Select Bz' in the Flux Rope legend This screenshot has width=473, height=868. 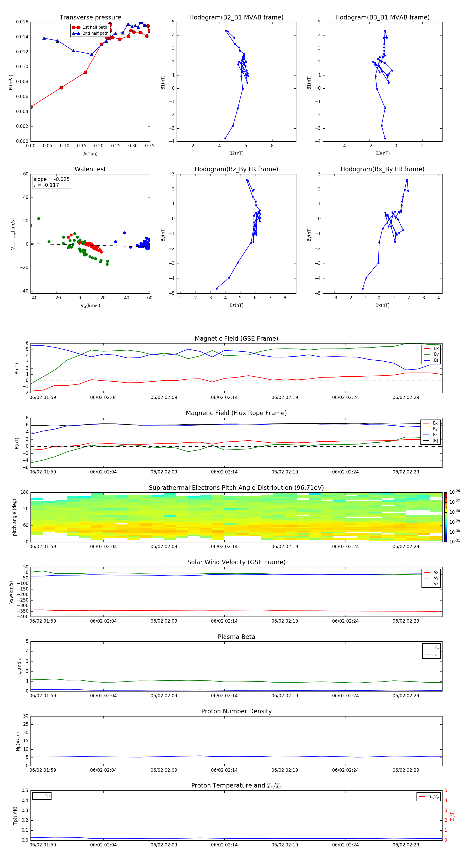point(431,435)
